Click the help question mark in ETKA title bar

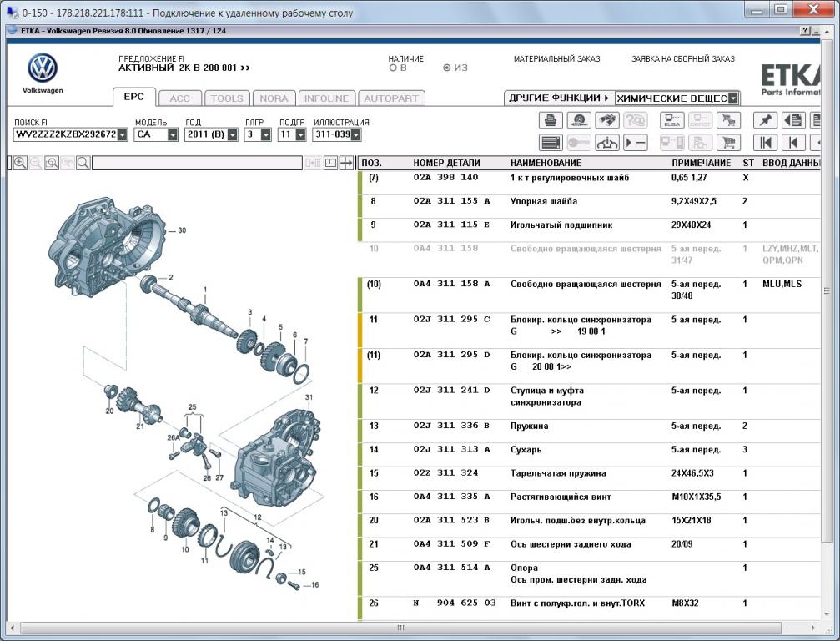tap(806, 31)
